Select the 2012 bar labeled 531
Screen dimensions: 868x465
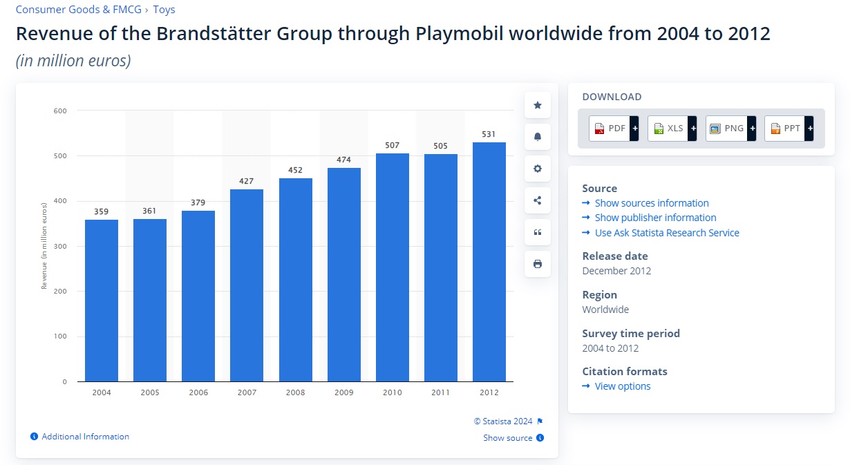[489, 262]
